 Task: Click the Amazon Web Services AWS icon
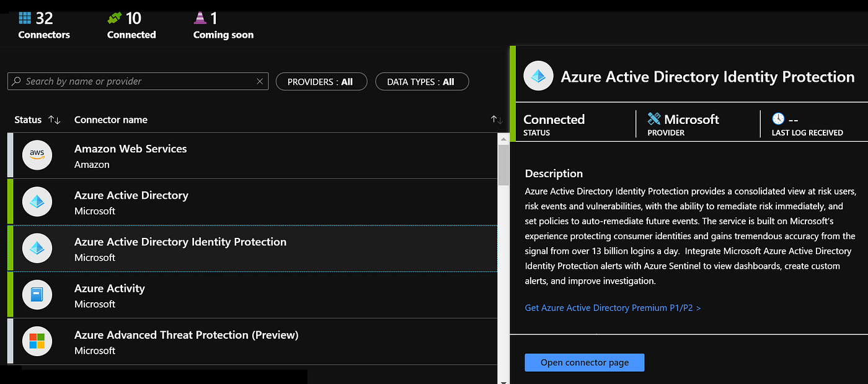(37, 155)
